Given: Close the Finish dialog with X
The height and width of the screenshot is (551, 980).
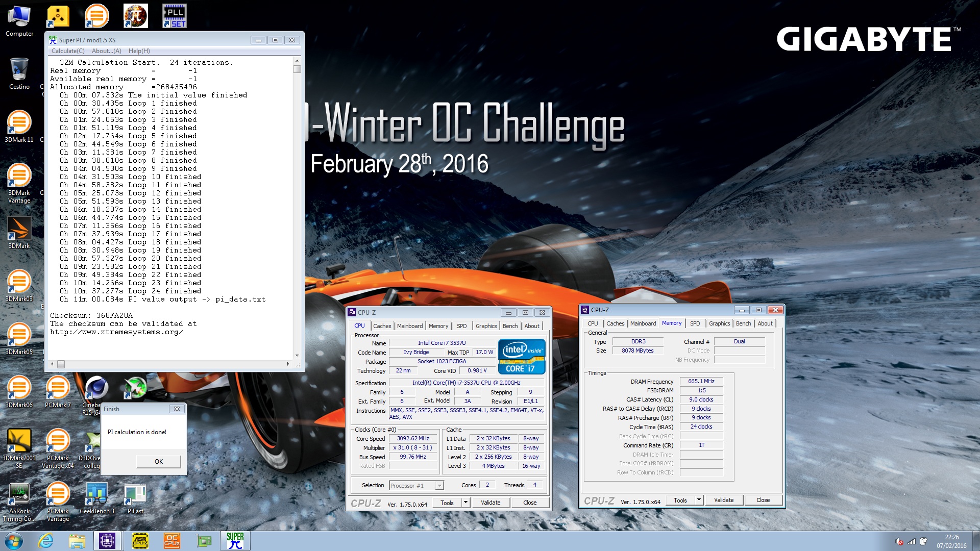Looking at the screenshot, I should (x=177, y=409).
